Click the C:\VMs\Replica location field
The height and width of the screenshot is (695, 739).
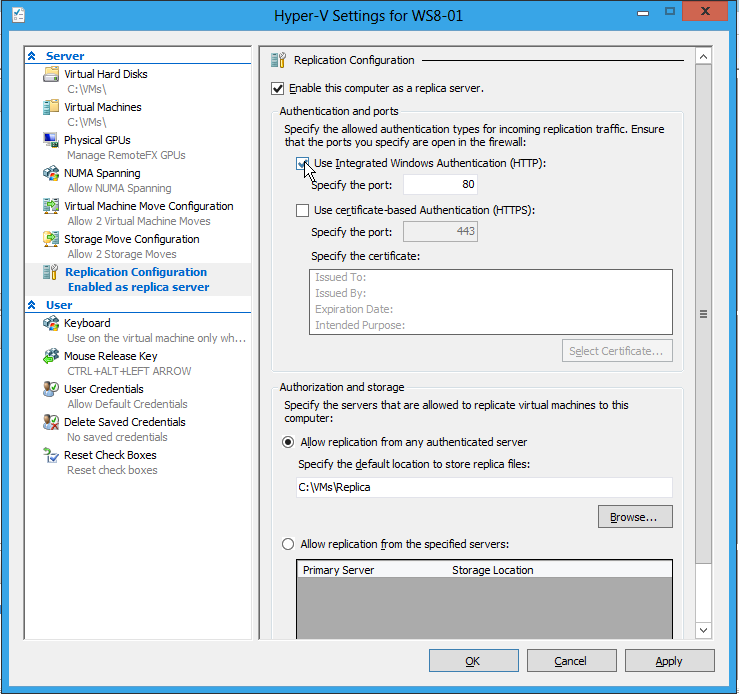pyautogui.click(x=484, y=487)
